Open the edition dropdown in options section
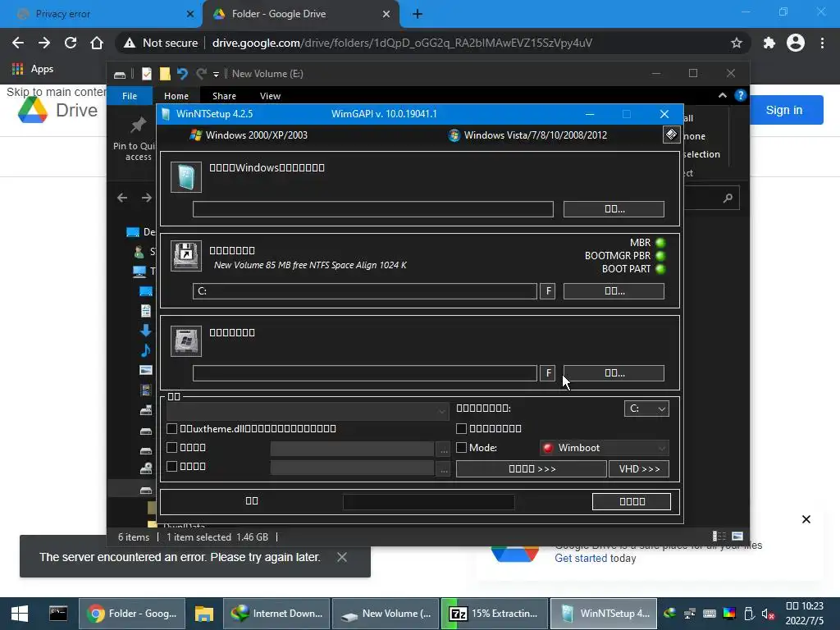 click(308, 411)
